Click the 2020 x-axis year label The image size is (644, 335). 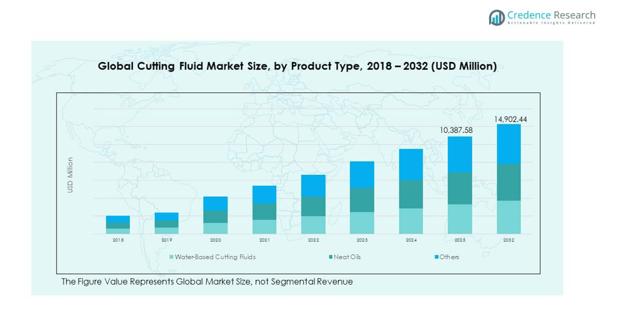pos(215,240)
